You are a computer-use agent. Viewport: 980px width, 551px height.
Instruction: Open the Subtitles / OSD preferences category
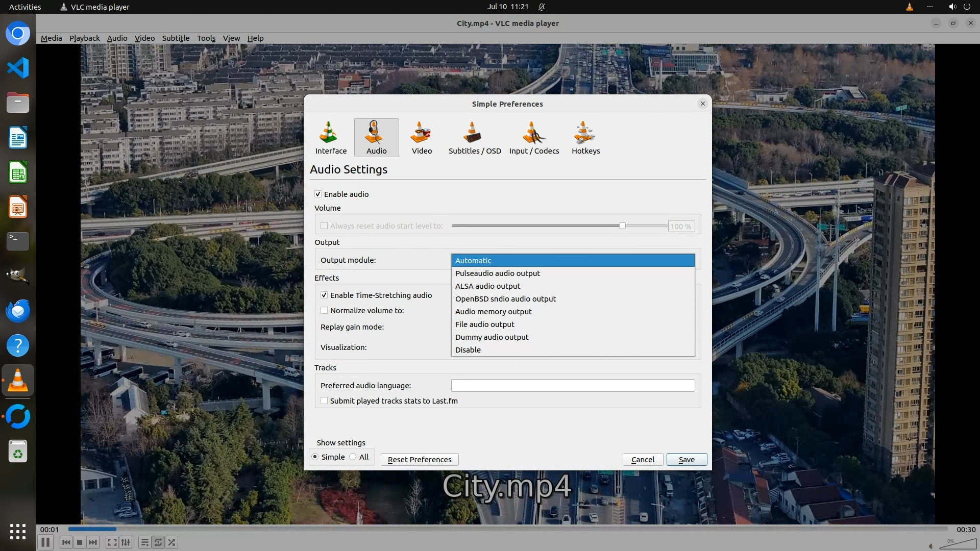click(474, 138)
